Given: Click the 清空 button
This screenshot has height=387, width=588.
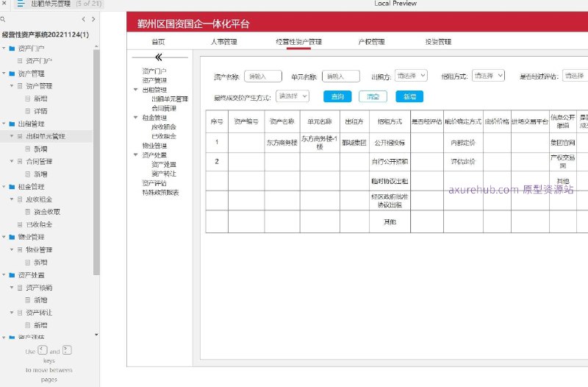Looking at the screenshot, I should click(373, 96).
